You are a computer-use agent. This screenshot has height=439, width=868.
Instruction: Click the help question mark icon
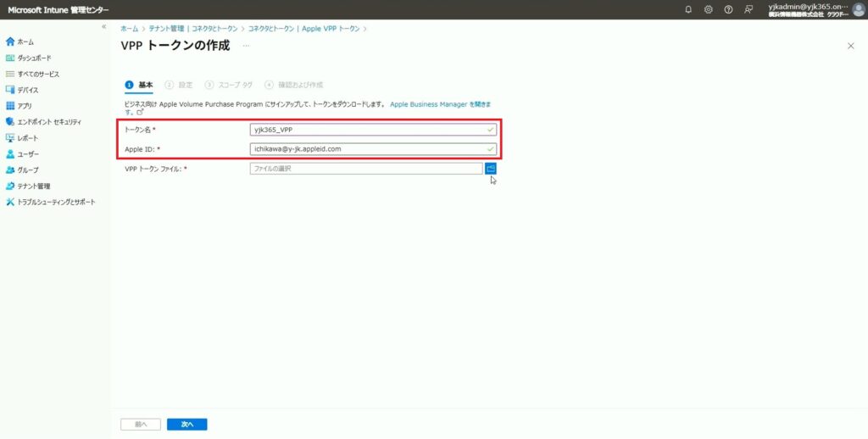[x=728, y=9]
